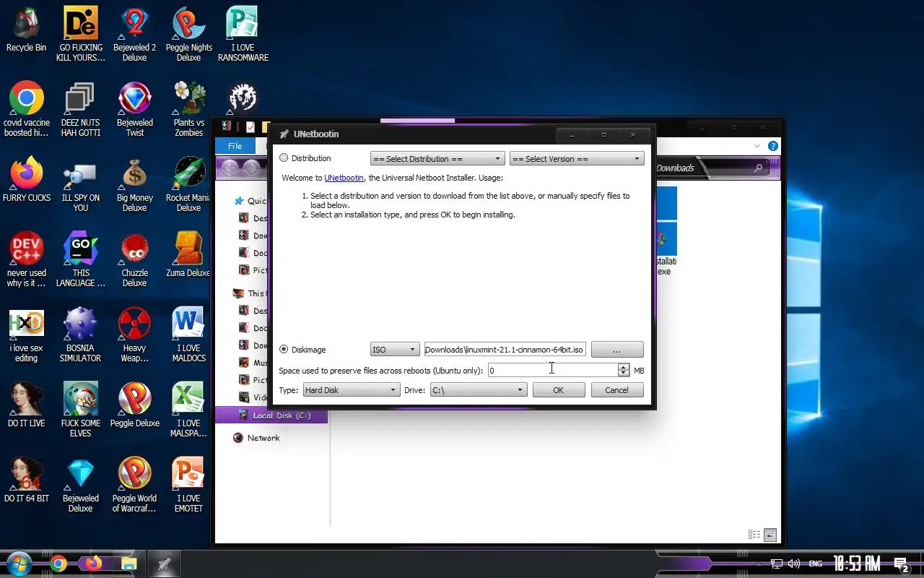Viewport: 924px width, 578px height.
Task: Click the Explorer Forward navigation button
Action: (x=251, y=168)
